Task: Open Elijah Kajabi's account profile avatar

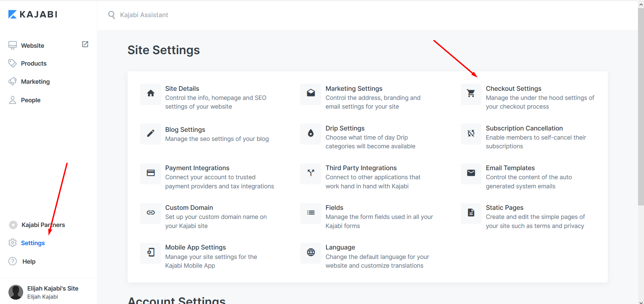Action: tap(16, 292)
